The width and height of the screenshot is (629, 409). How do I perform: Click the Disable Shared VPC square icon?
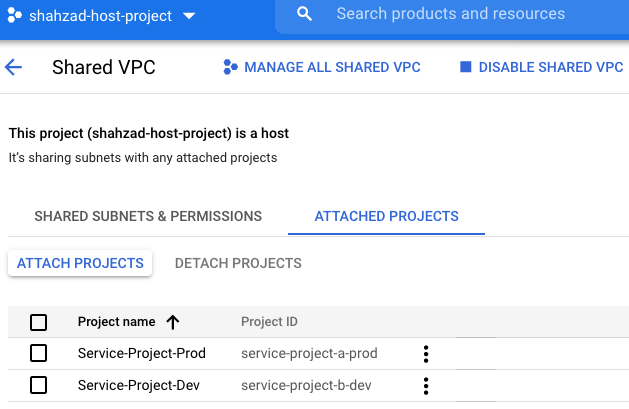pyautogui.click(x=465, y=67)
